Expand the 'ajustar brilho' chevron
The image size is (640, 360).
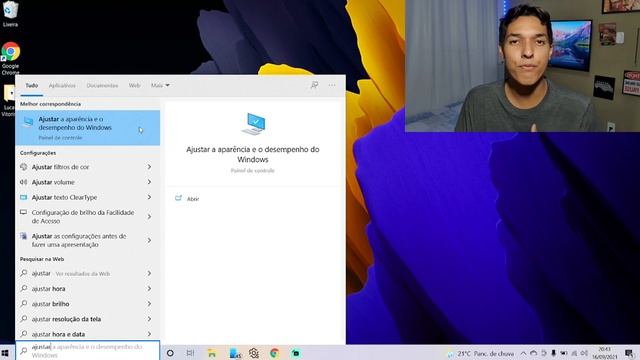click(149, 304)
